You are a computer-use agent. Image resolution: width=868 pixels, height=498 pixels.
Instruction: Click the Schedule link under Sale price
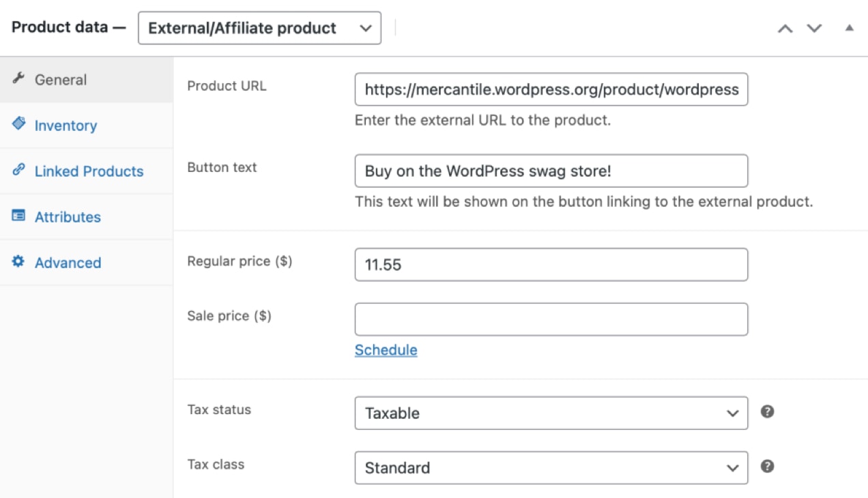click(386, 350)
